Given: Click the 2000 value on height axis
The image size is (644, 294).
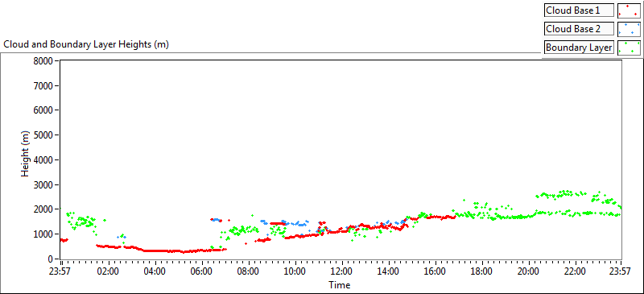Looking at the screenshot, I should [43, 209].
